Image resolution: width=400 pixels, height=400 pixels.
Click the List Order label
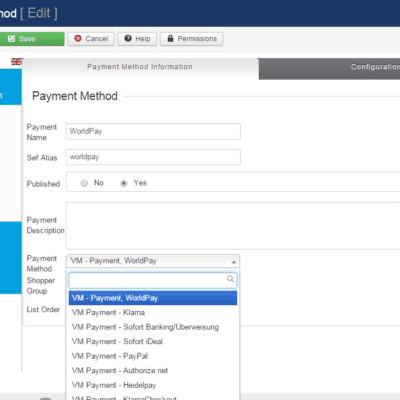click(x=43, y=310)
